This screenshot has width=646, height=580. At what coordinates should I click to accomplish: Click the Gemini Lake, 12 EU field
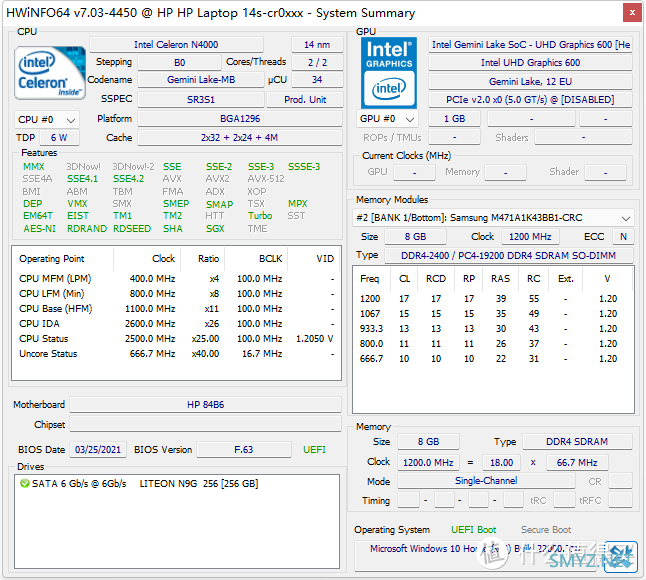tap(531, 82)
